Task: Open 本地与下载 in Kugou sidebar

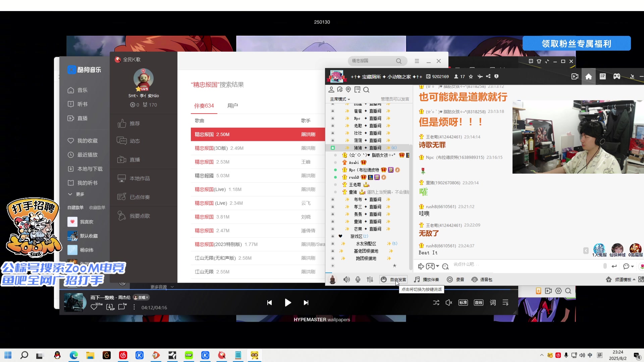Action: click(x=85, y=169)
